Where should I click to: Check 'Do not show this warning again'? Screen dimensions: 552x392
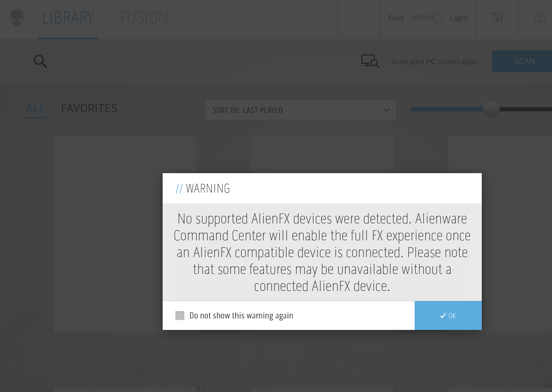pyautogui.click(x=180, y=315)
